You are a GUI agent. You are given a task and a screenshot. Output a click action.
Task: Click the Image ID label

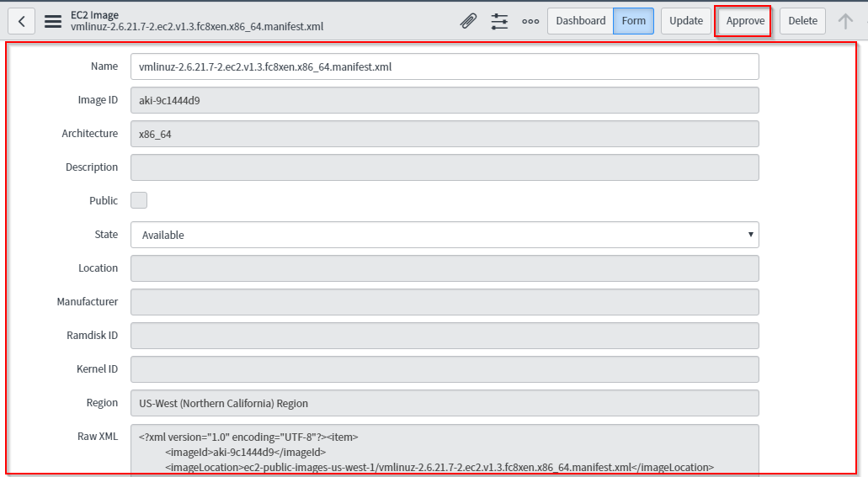[98, 99]
